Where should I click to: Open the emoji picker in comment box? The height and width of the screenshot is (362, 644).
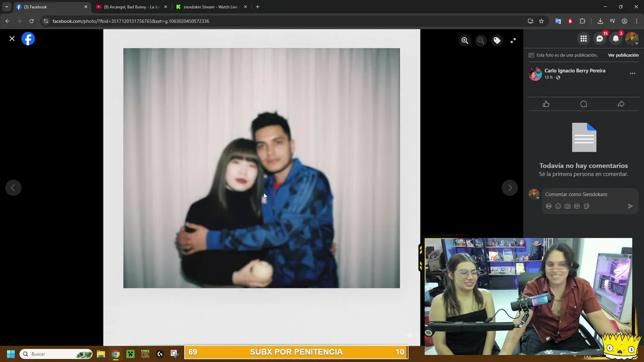pyautogui.click(x=558, y=206)
